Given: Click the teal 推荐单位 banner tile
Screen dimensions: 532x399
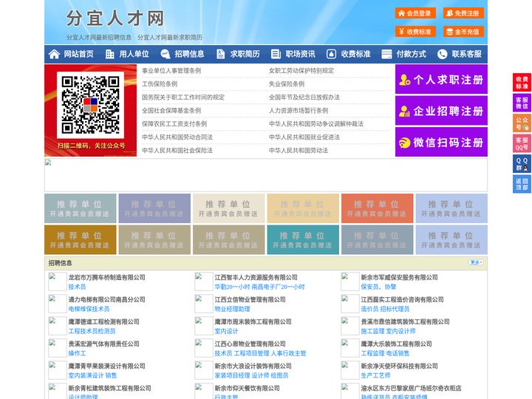Looking at the screenshot, I should pos(303,239).
